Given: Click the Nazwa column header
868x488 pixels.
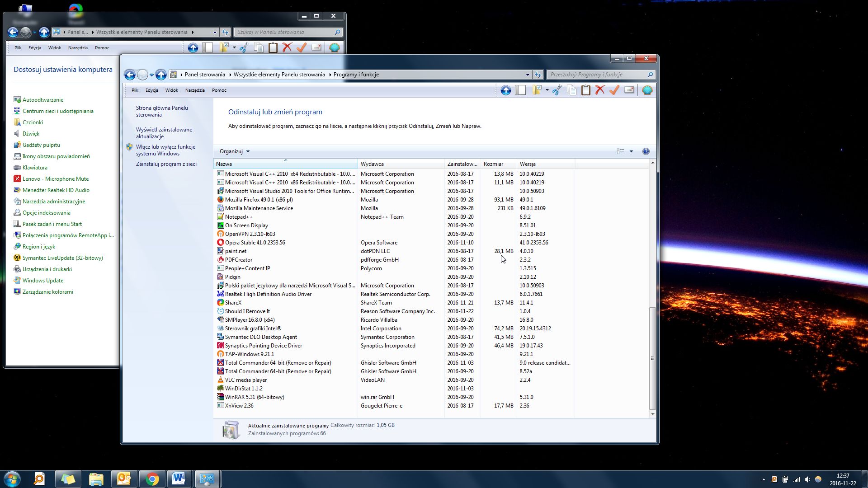Looking at the screenshot, I should click(286, 164).
